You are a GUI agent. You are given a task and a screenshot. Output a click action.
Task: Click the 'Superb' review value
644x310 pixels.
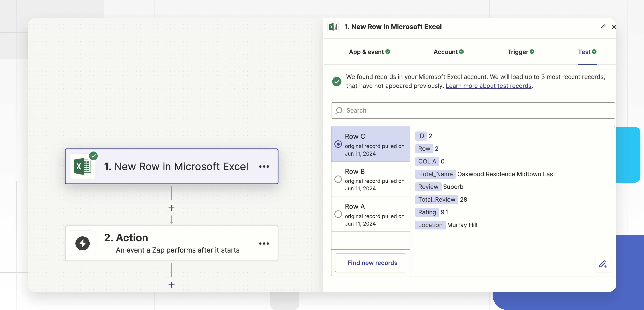pyautogui.click(x=453, y=187)
